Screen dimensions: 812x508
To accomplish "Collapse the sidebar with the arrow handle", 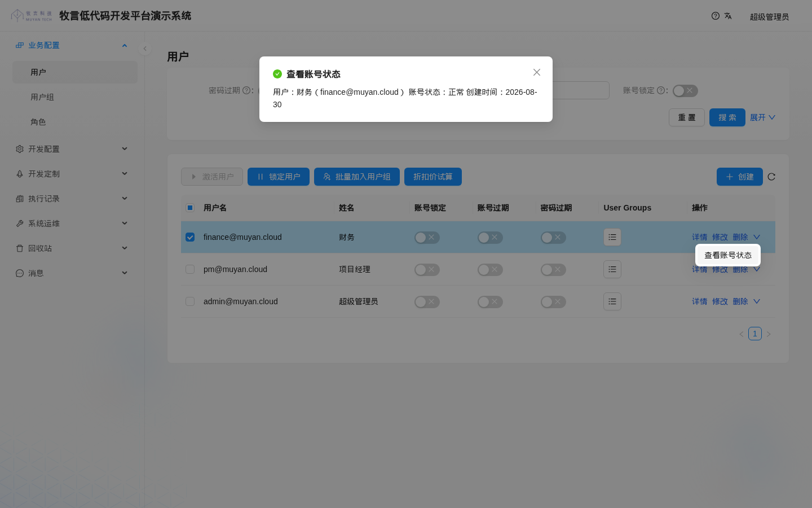I will pyautogui.click(x=145, y=49).
